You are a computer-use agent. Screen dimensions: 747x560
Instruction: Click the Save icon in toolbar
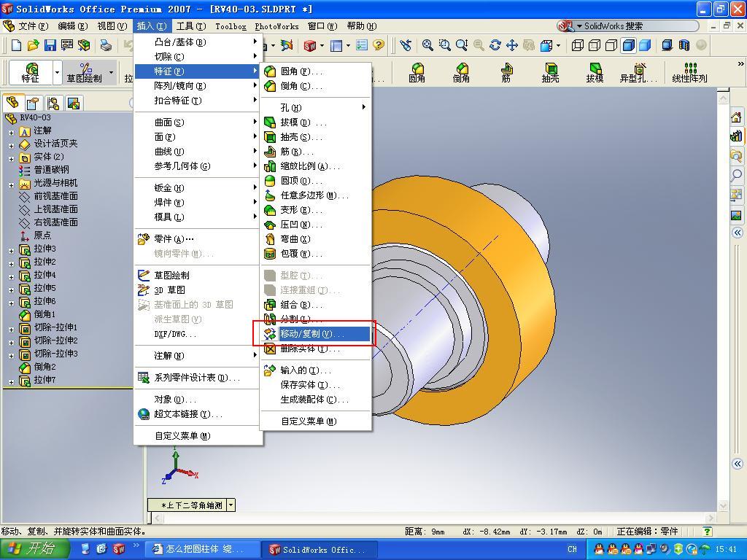tap(50, 45)
